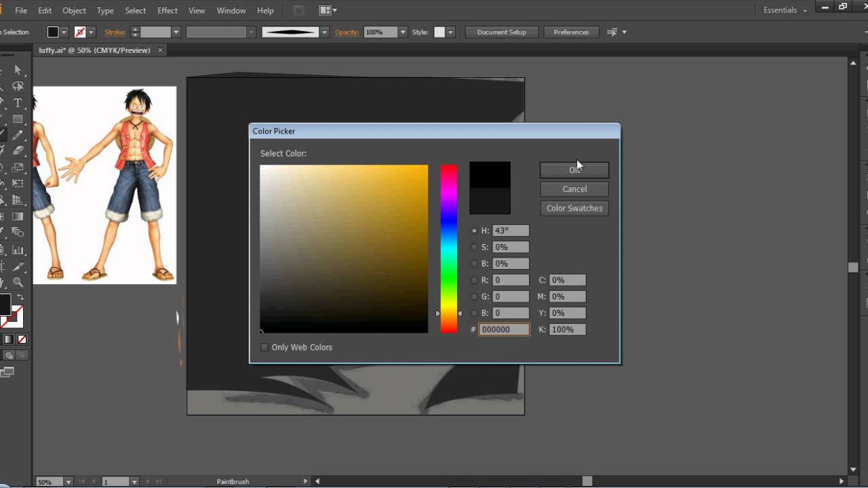Click the horizontal scrollbar thumb at the bottom

[x=587, y=481]
